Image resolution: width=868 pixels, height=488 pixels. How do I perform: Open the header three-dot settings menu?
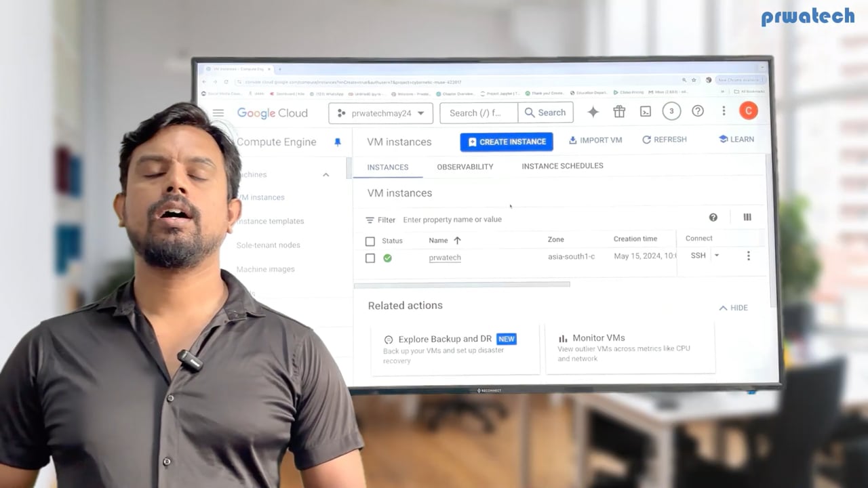(x=724, y=111)
